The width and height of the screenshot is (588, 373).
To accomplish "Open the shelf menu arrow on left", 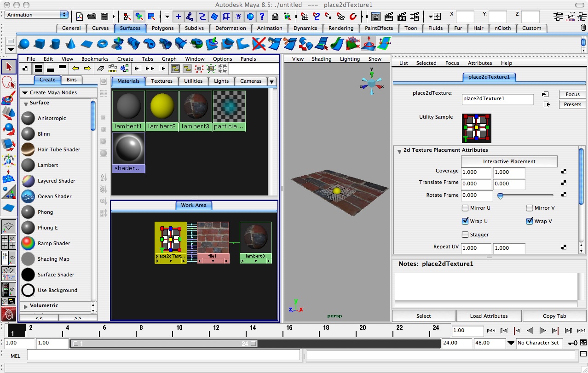I will 10,49.
